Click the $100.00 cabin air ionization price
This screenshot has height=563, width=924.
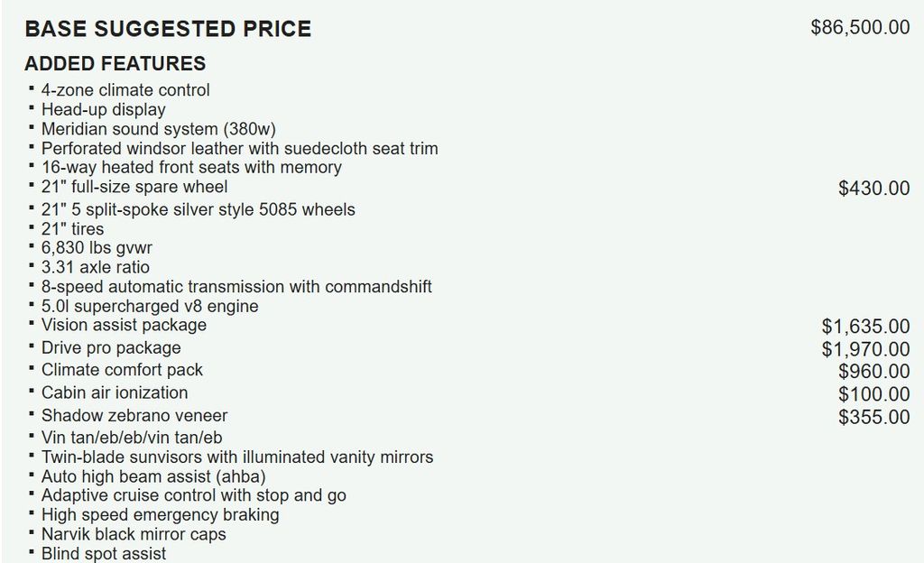(873, 394)
